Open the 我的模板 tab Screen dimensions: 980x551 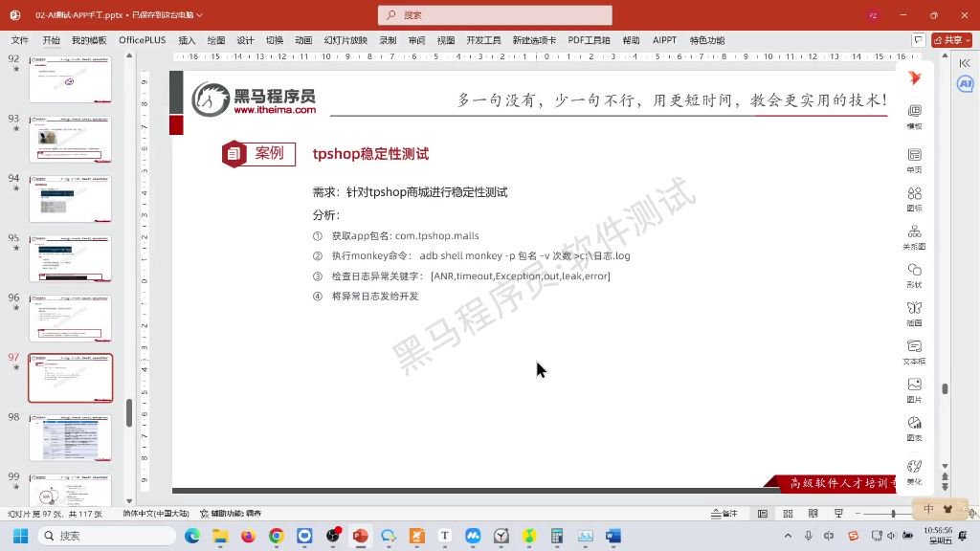pyautogui.click(x=89, y=40)
